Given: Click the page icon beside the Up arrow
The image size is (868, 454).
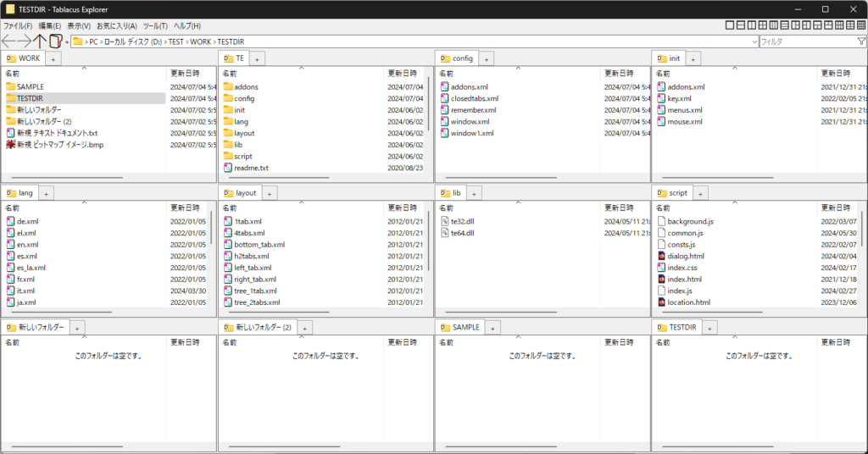Looking at the screenshot, I should [x=55, y=41].
